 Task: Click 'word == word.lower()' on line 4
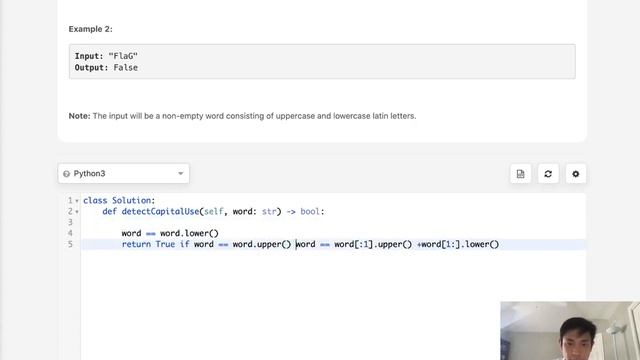tap(170, 233)
